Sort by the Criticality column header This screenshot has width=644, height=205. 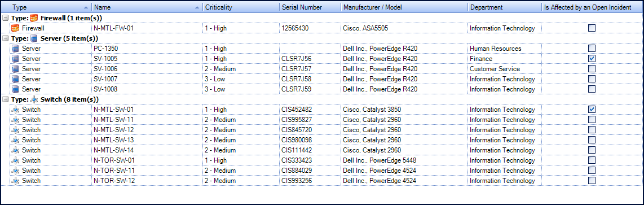point(241,7)
